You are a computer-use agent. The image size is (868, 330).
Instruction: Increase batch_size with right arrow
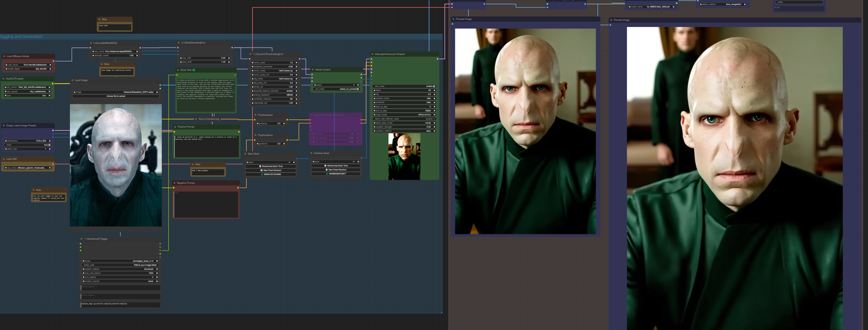pos(50,149)
